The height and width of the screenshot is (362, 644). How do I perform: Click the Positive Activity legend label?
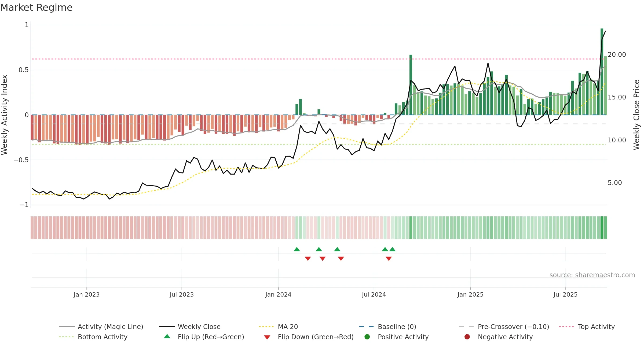[403, 337]
